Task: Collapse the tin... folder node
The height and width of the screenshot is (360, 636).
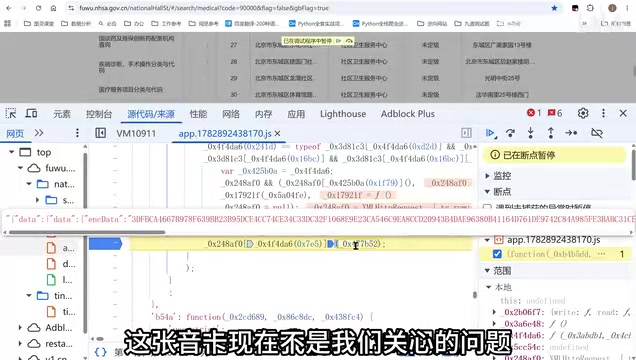Action: (29, 296)
